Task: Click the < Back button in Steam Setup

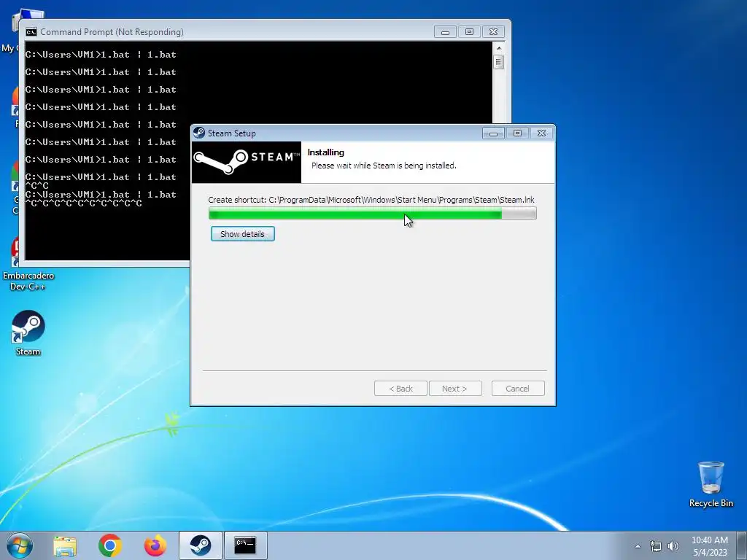Action: click(400, 389)
